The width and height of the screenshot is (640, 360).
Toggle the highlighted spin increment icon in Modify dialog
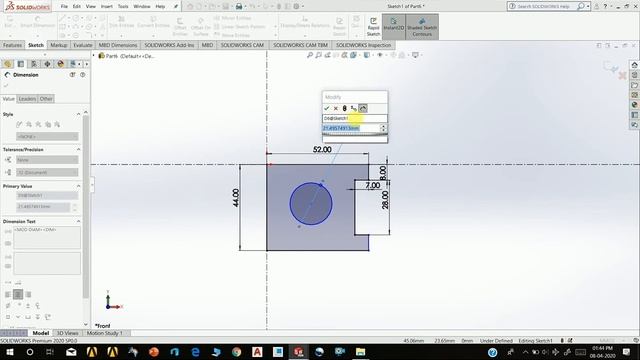click(x=363, y=108)
